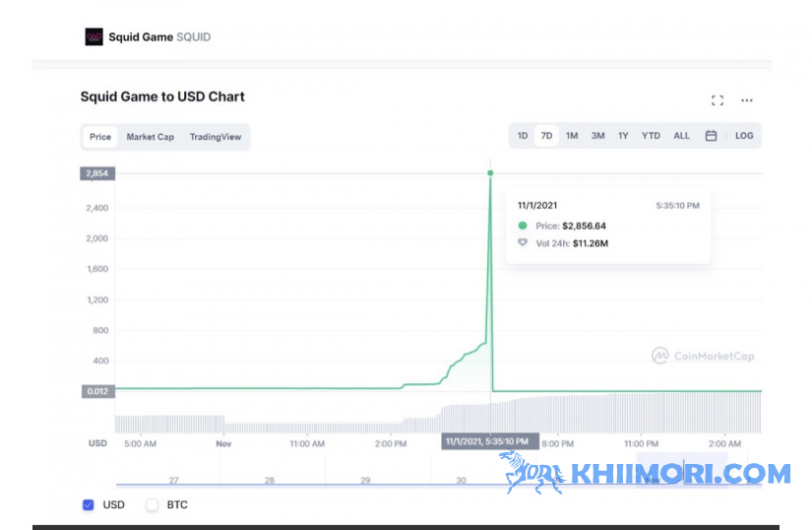Click the 11:00 AM x-axis label

[307, 444]
